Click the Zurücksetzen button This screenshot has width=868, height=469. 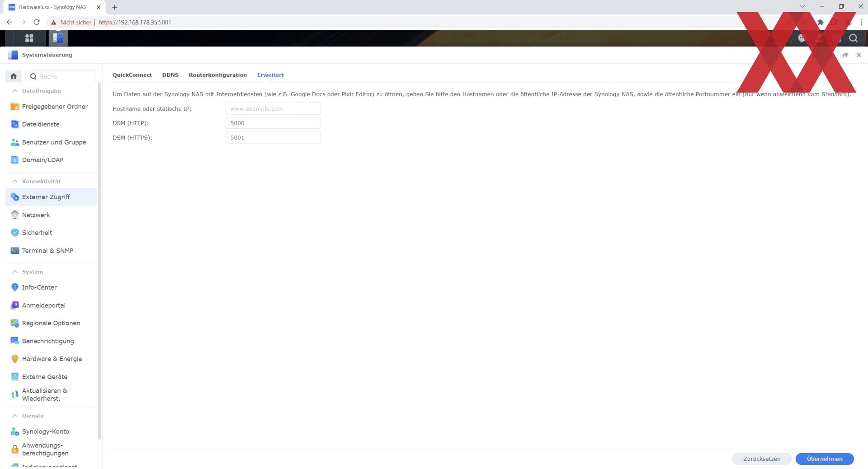coord(762,459)
